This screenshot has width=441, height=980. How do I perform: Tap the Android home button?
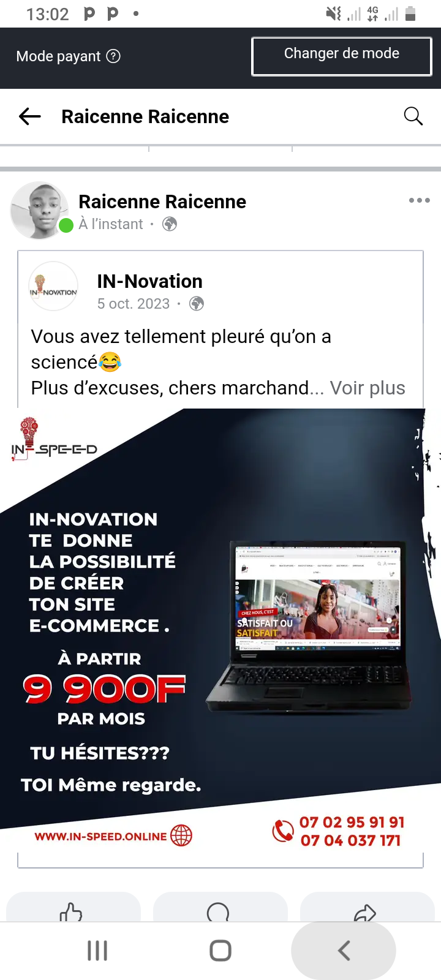221,951
